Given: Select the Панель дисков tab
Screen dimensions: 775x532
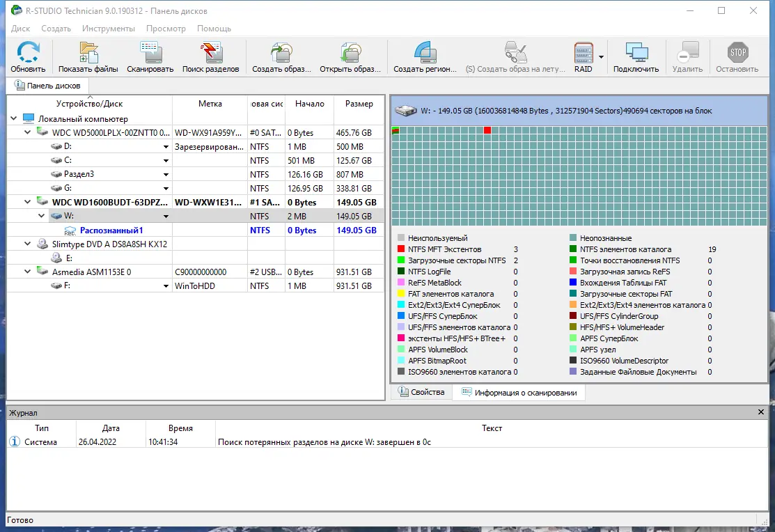Looking at the screenshot, I should click(x=48, y=86).
